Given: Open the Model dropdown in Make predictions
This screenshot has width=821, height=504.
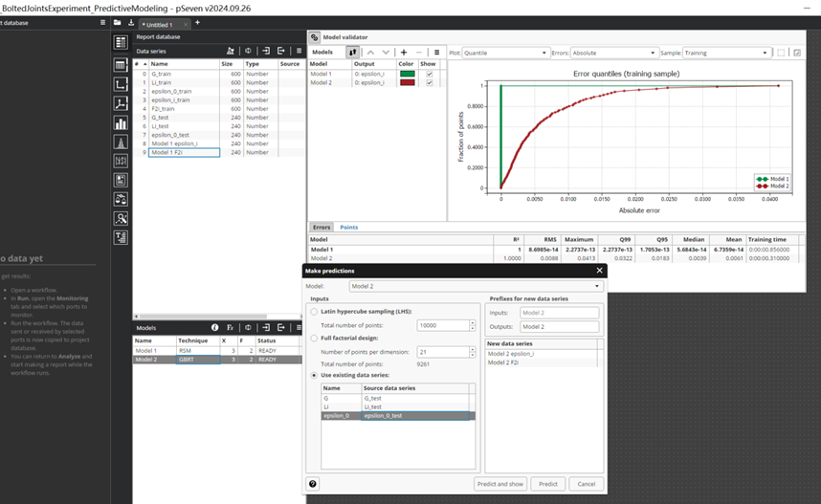Looking at the screenshot, I should 476,286.
